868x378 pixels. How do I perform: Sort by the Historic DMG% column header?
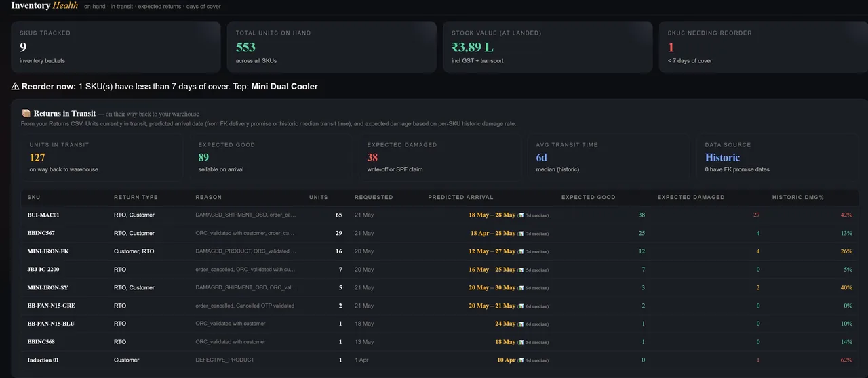(797, 197)
